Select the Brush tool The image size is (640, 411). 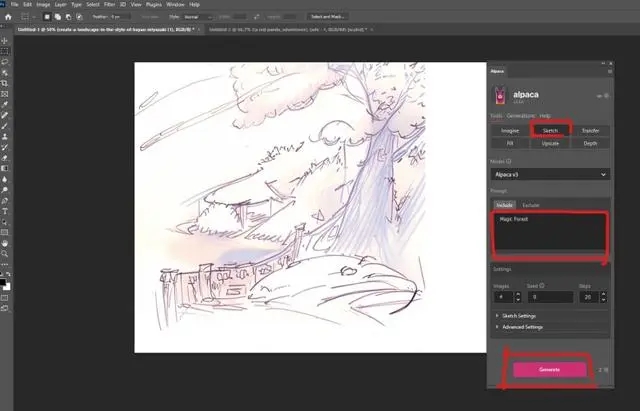[x=4, y=126]
